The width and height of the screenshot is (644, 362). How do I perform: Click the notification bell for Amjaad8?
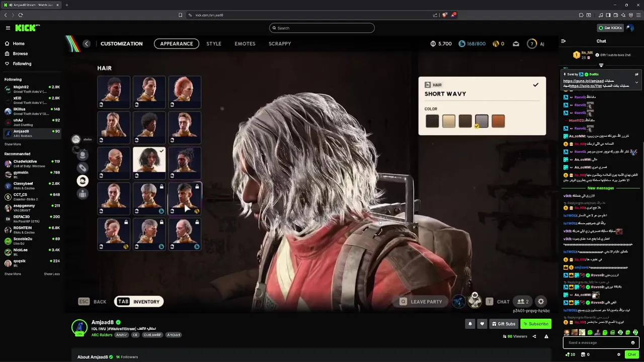point(470,324)
